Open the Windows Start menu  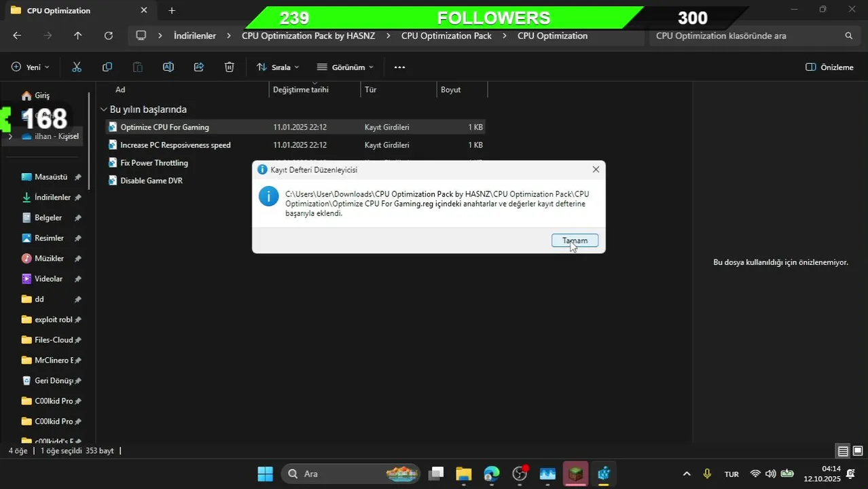[x=266, y=474]
